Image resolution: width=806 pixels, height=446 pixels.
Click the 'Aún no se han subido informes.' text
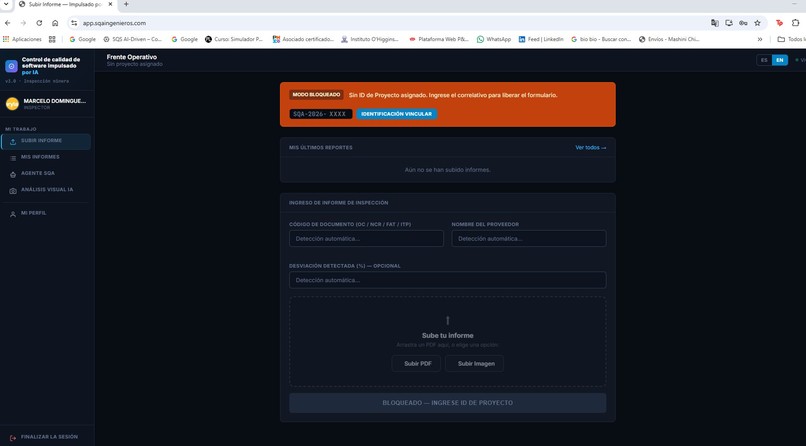[447, 170]
